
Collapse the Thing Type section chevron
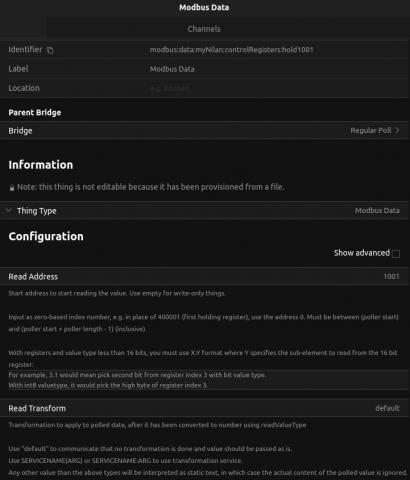[9, 210]
